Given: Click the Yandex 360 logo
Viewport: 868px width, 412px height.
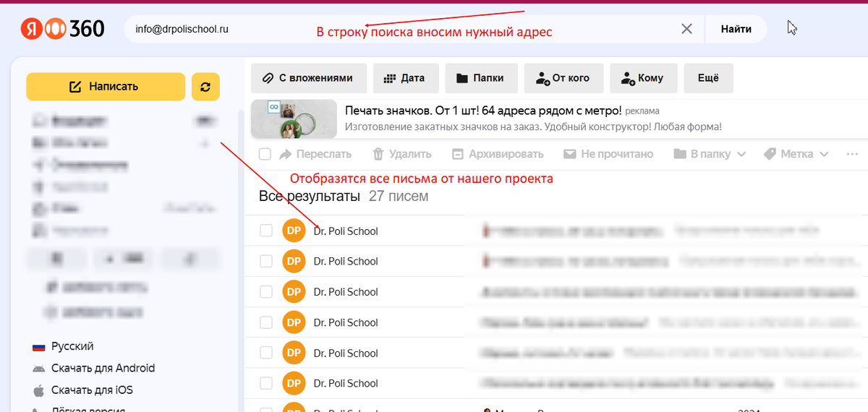Looking at the screenshot, I should pyautogui.click(x=63, y=29).
